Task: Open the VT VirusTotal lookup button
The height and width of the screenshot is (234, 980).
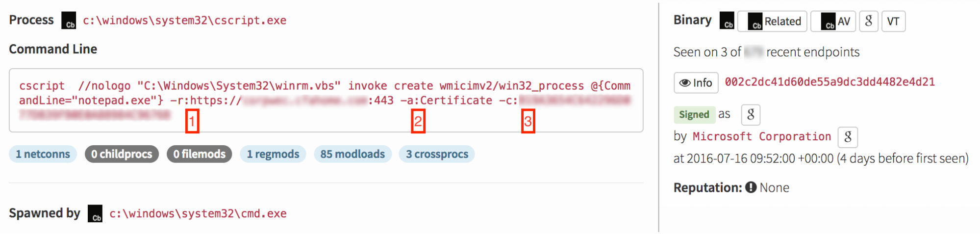Action: 893,22
